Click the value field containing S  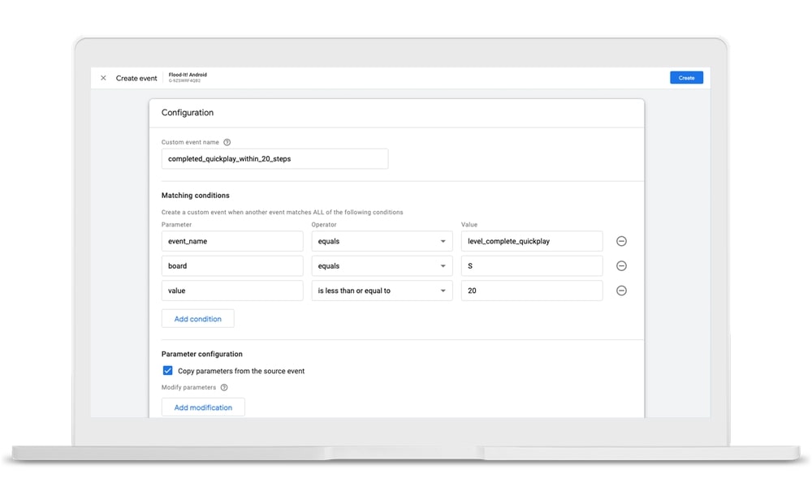click(x=532, y=266)
